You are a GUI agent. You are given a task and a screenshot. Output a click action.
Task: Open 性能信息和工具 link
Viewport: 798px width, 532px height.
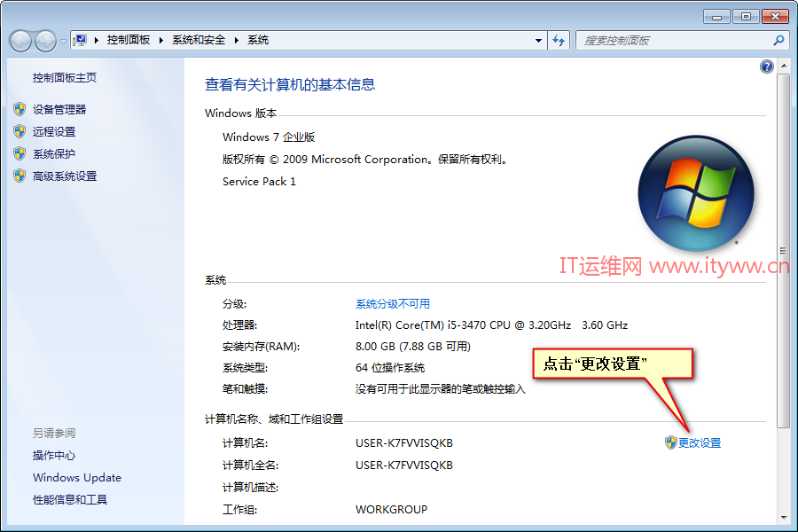coord(70,500)
